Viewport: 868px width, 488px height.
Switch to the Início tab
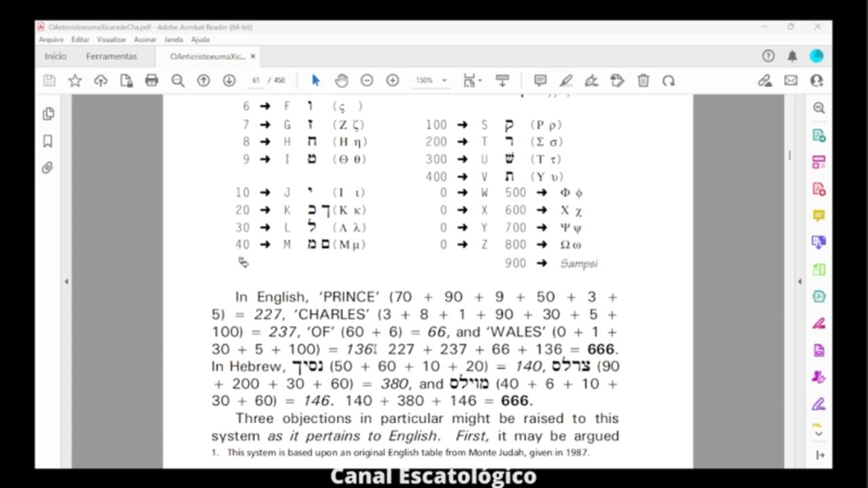point(56,56)
